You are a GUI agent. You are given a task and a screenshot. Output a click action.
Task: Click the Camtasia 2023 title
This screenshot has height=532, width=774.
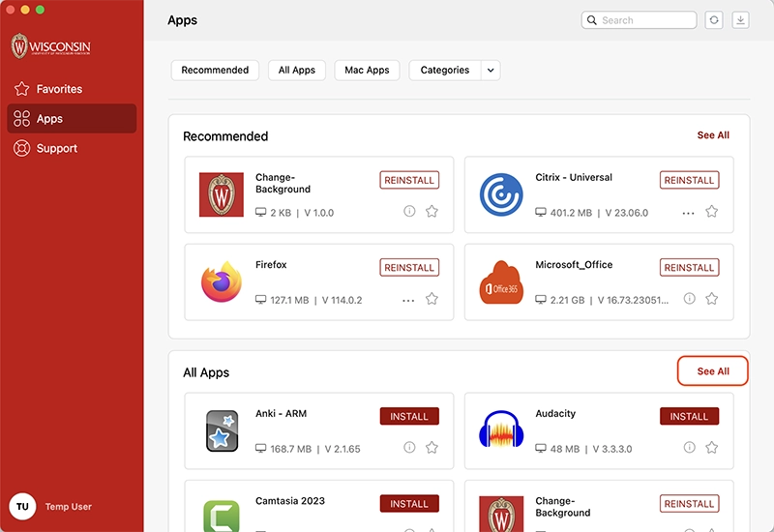tap(289, 501)
